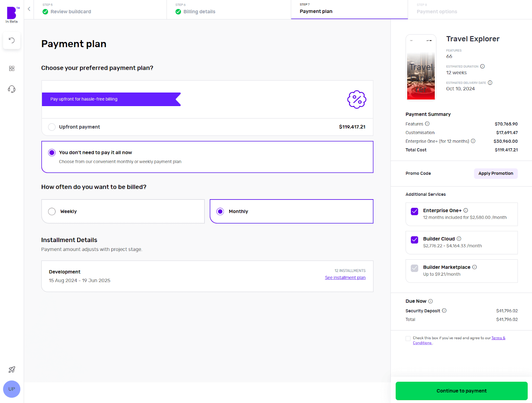Check the Terms & Conditions agreement box
Screen dimensions: 532x403
click(408, 338)
